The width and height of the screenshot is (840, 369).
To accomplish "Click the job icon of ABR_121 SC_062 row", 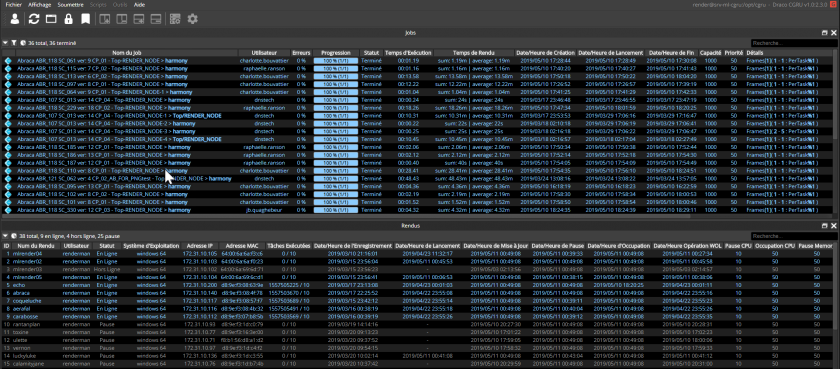I will tap(8, 178).
